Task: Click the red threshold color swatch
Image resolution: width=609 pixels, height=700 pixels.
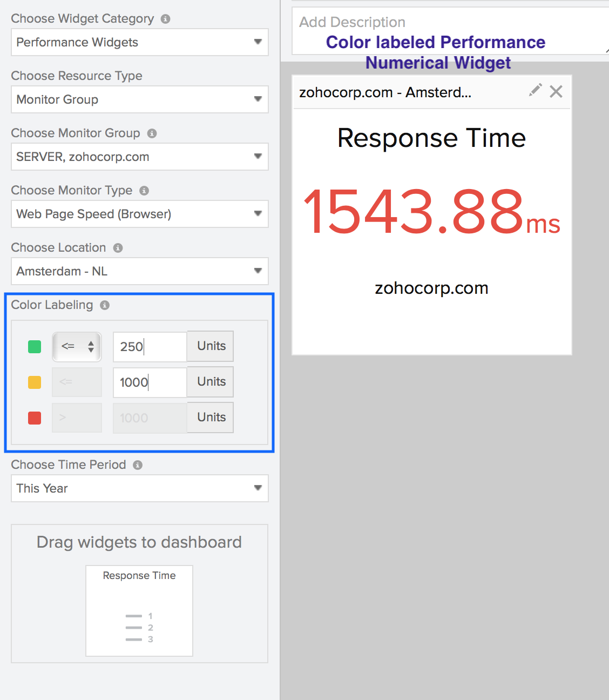Action: pyautogui.click(x=34, y=418)
